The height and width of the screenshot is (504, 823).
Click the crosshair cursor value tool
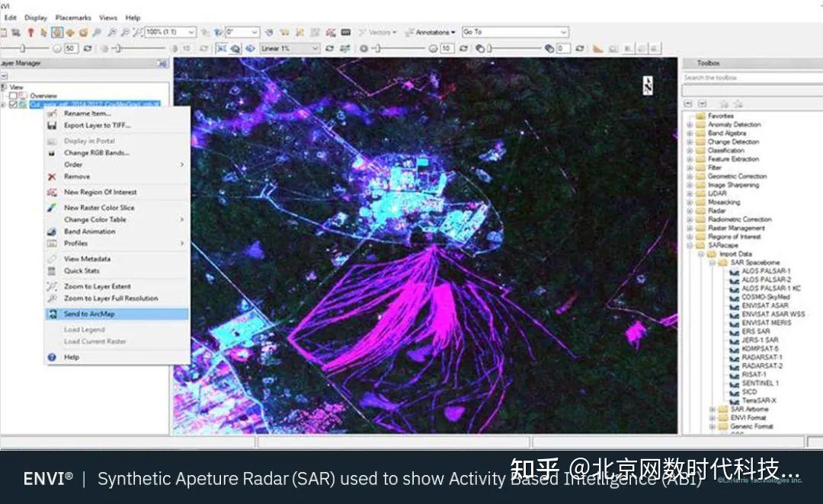(x=222, y=49)
